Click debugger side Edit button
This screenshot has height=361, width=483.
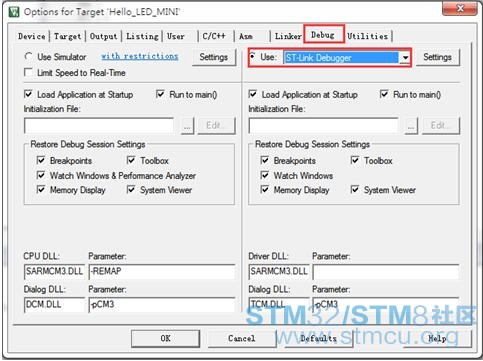441,126
